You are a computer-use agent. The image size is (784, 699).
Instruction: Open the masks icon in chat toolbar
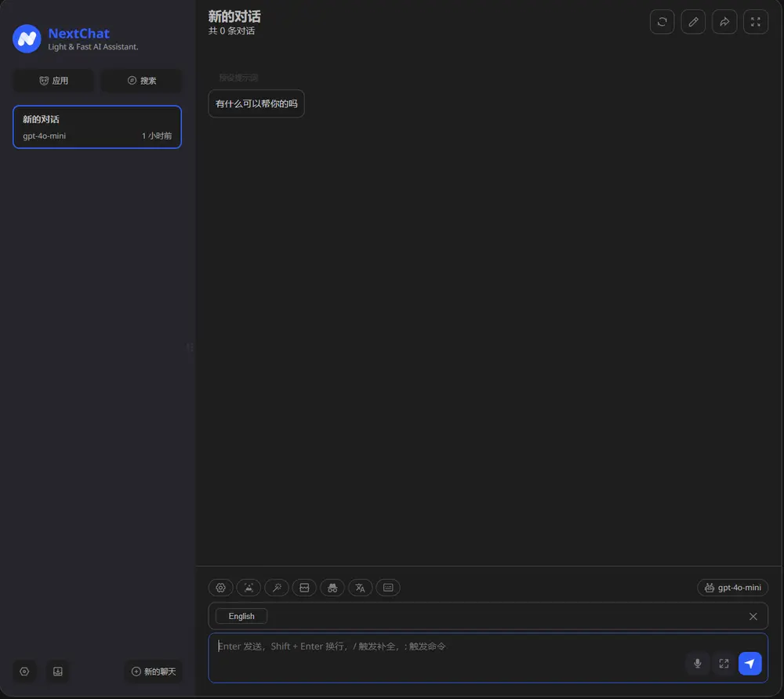coord(332,588)
